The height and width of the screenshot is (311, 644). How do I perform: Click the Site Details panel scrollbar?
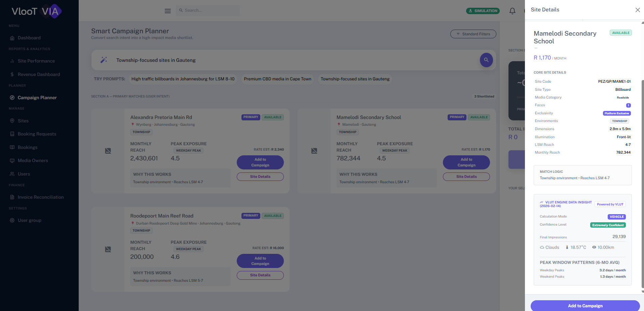pos(642,168)
